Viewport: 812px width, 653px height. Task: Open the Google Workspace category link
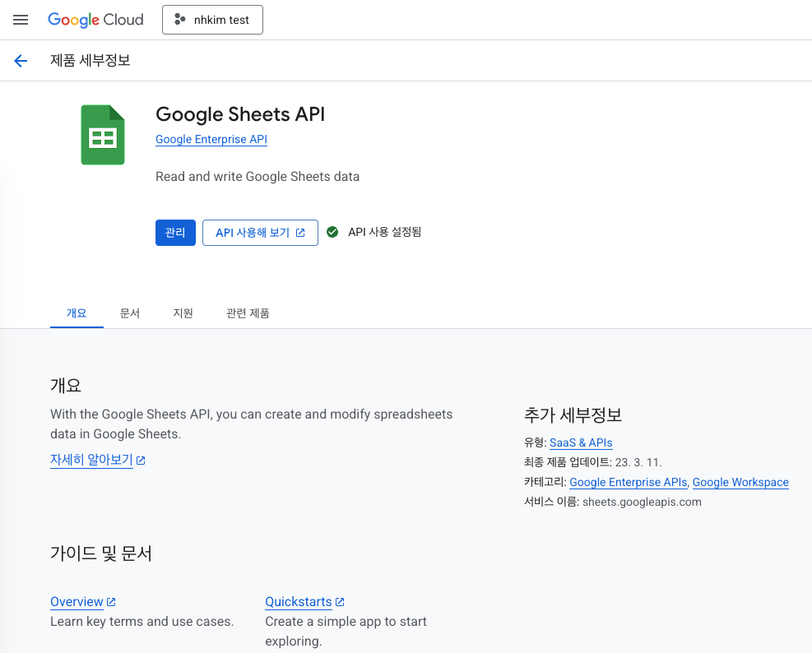click(x=740, y=482)
